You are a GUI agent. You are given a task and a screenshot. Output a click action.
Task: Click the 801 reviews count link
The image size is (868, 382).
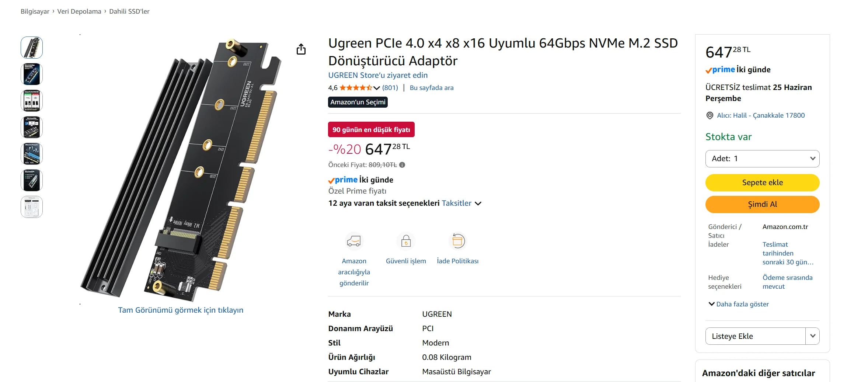[x=390, y=88]
